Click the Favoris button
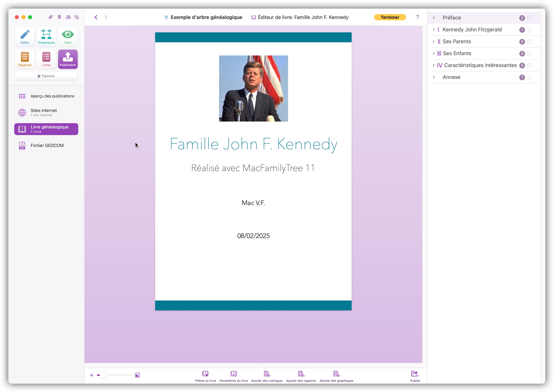 pos(46,76)
